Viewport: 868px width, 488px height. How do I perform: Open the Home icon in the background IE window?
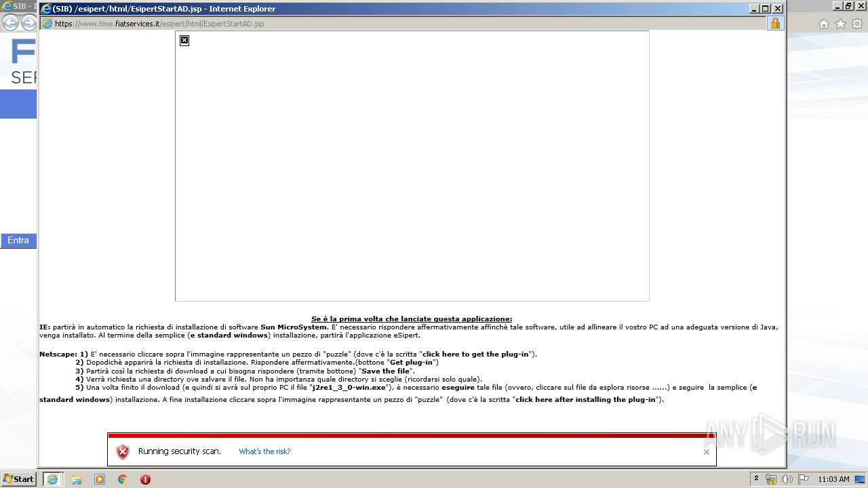click(824, 24)
